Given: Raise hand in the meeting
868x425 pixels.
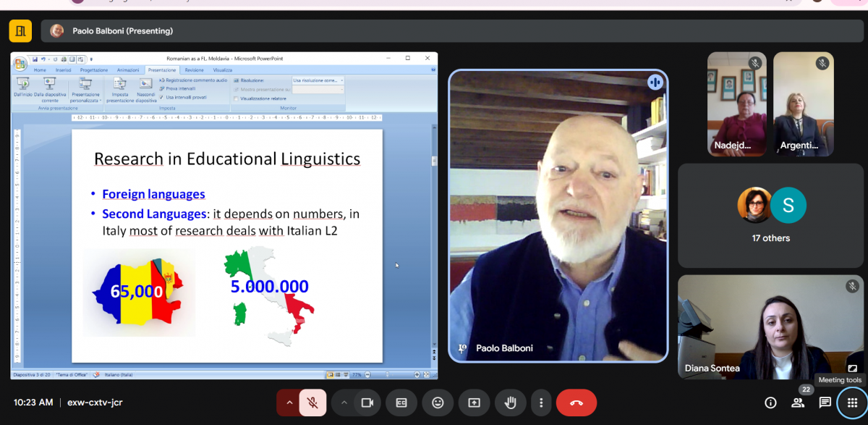Looking at the screenshot, I should (x=510, y=403).
